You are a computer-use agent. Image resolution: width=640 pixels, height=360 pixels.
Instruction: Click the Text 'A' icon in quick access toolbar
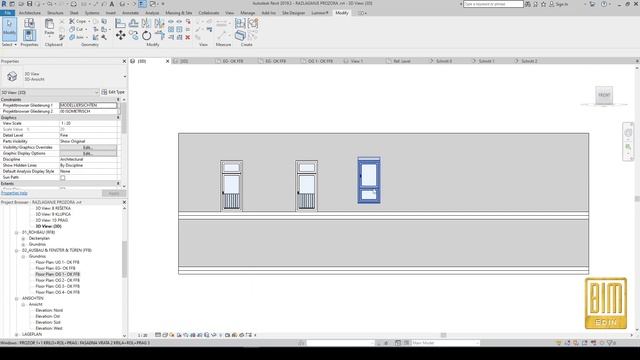111,4
